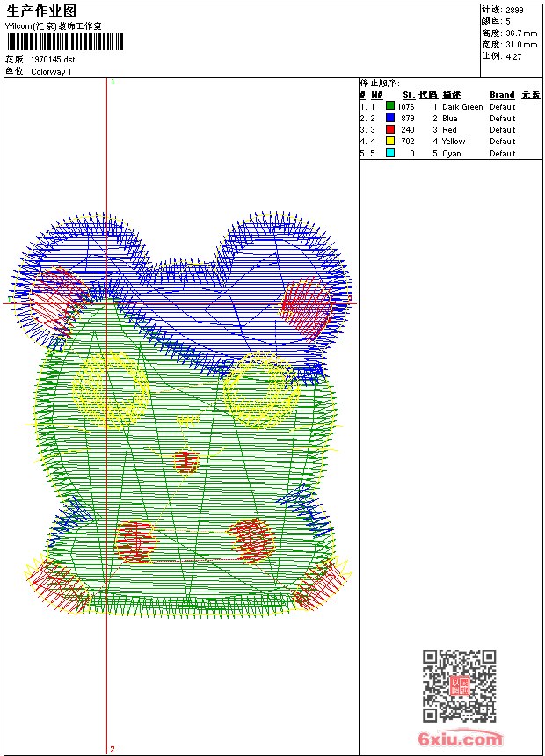The width and height of the screenshot is (545, 756).
Task: Click stitch count 240 in Red row
Action: (x=408, y=130)
